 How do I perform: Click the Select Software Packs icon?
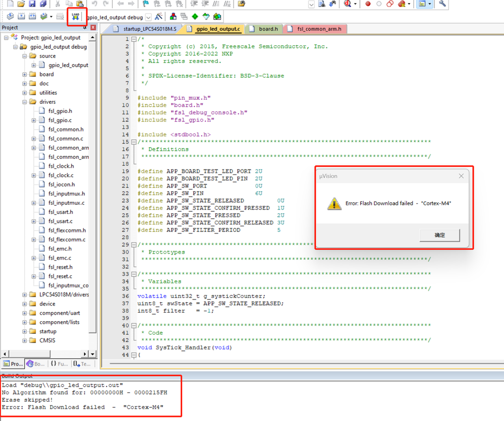point(206,16)
